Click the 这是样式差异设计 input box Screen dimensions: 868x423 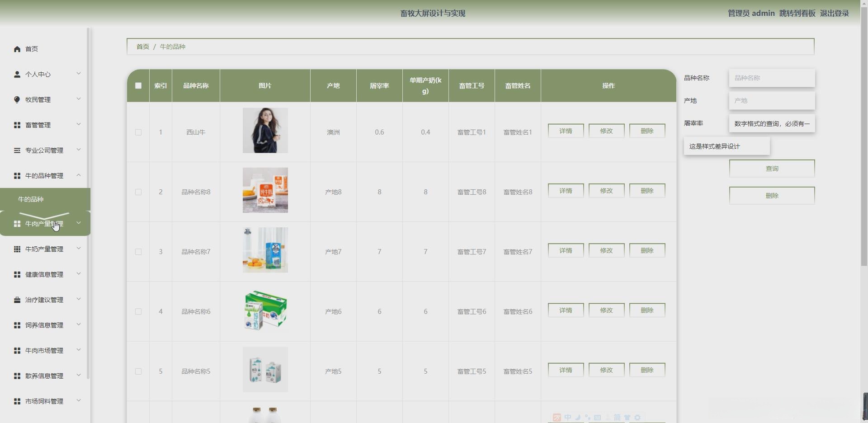point(726,146)
